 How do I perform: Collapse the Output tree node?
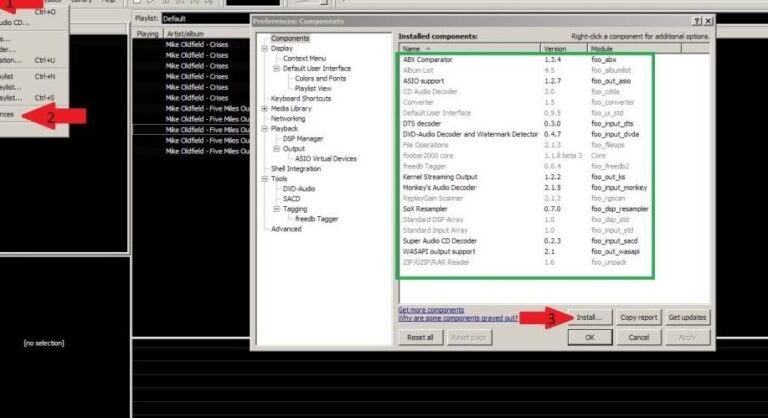coord(276,149)
